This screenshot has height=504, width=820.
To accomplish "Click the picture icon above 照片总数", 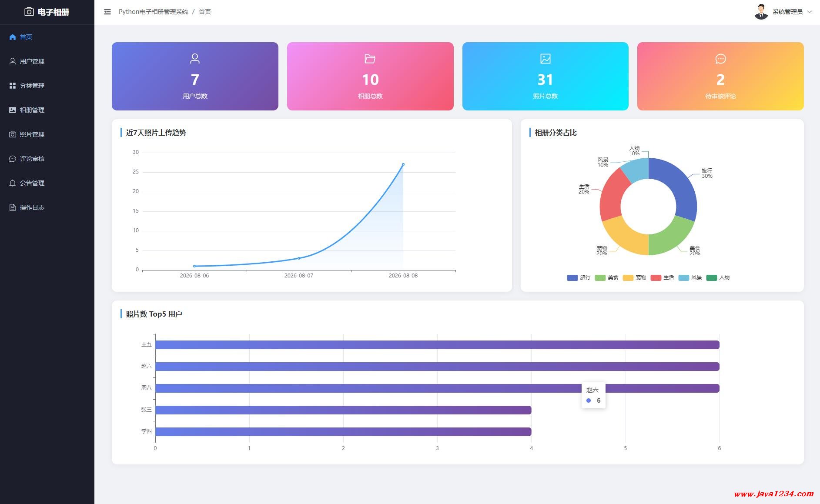I will coord(546,58).
